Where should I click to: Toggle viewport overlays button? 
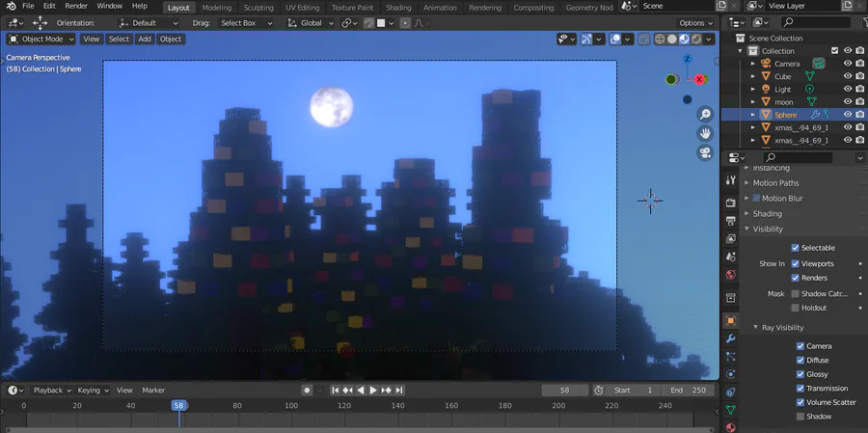(x=615, y=39)
